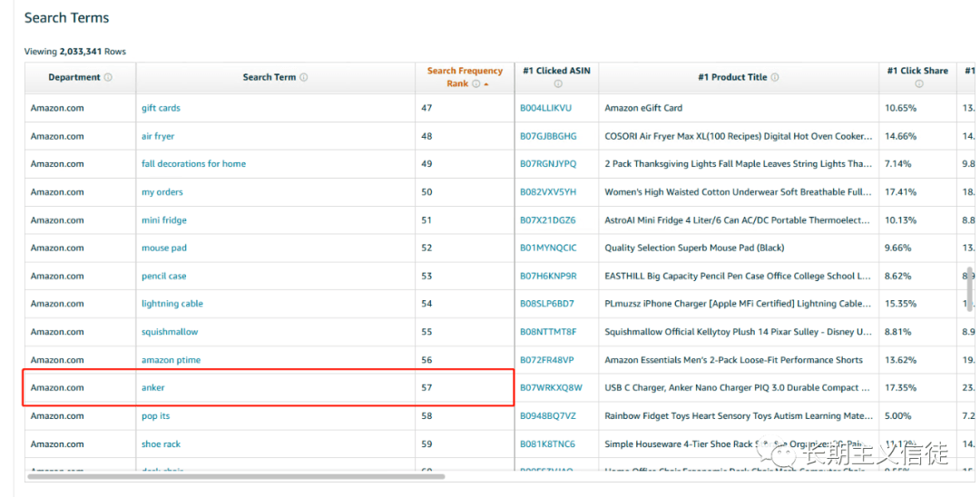Open ASIN B08SLP6BD7 link
This screenshot has height=497, width=980.
tap(547, 304)
